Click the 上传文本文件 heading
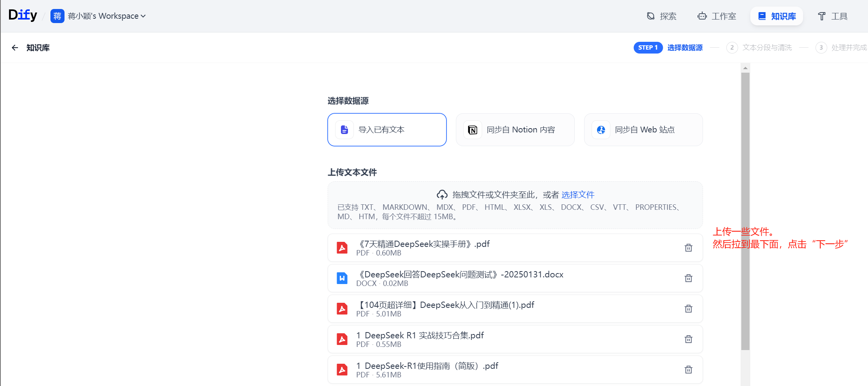 click(352, 172)
